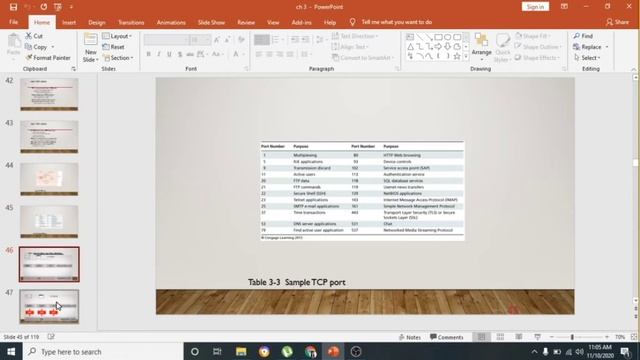Open the Layout dropdown
The image size is (640, 360).
[117, 36]
